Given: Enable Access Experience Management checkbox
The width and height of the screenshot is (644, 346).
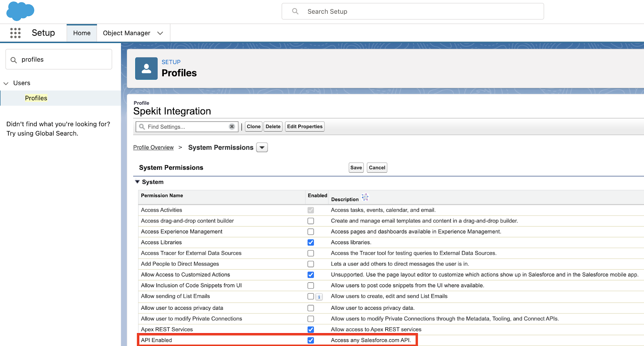Looking at the screenshot, I should click(311, 232).
